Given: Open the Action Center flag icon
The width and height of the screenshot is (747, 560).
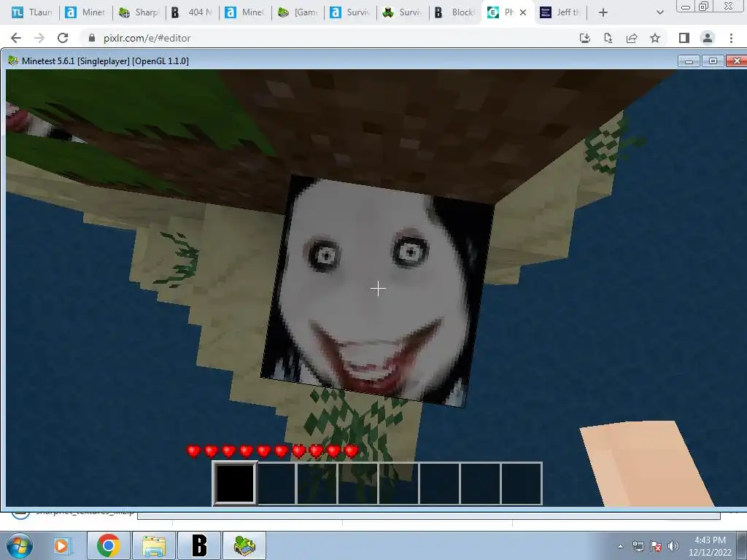Looking at the screenshot, I should pyautogui.click(x=656, y=546).
